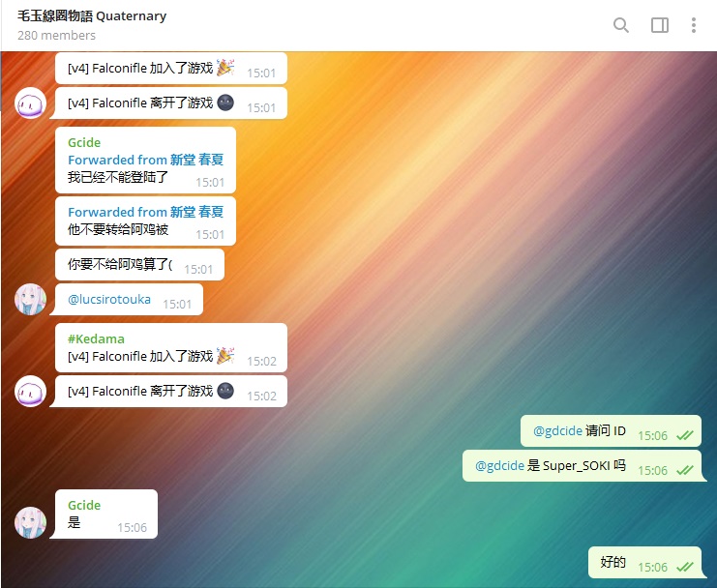Select message text 我已经不能登陆了
Viewport: 717px width, 588px height.
coord(118,177)
